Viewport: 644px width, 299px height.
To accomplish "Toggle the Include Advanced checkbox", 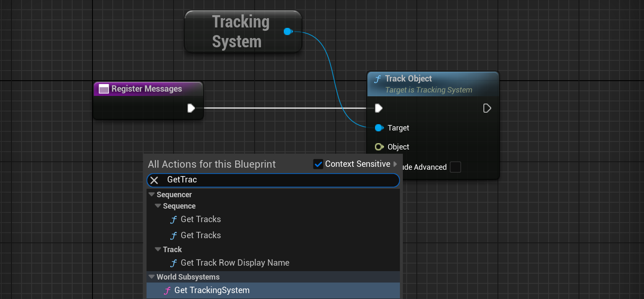I will click(455, 167).
